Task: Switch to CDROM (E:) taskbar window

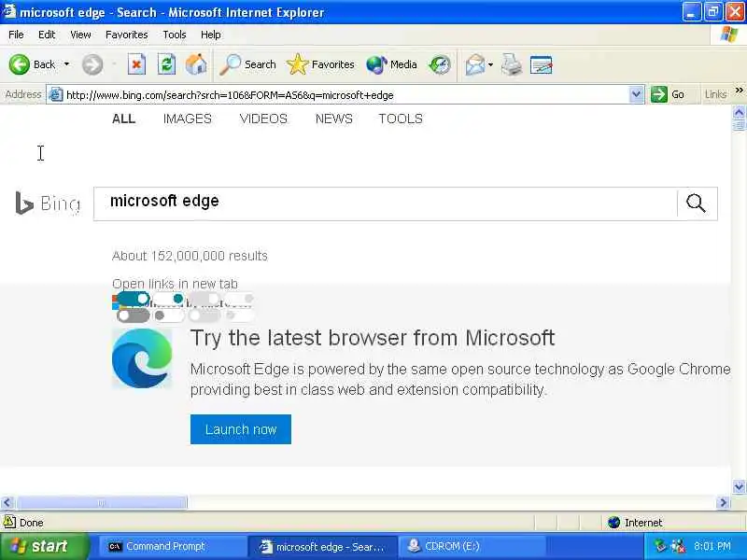Action: pyautogui.click(x=472, y=546)
